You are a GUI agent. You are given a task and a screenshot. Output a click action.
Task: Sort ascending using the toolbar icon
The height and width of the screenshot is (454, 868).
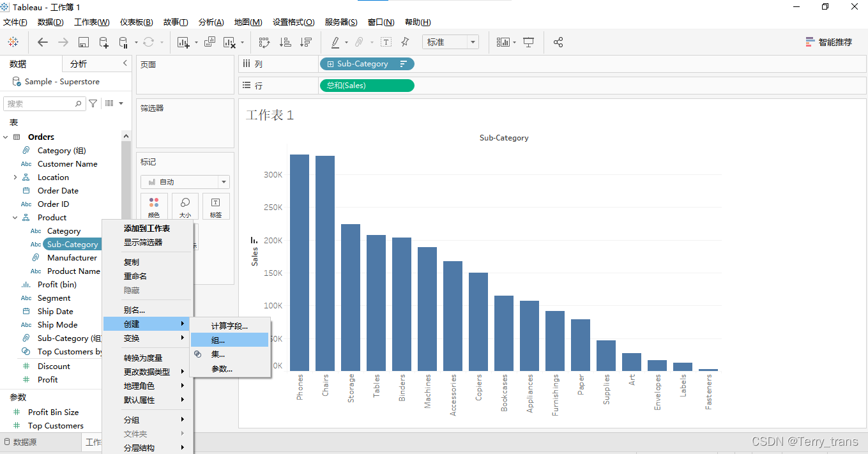click(286, 42)
